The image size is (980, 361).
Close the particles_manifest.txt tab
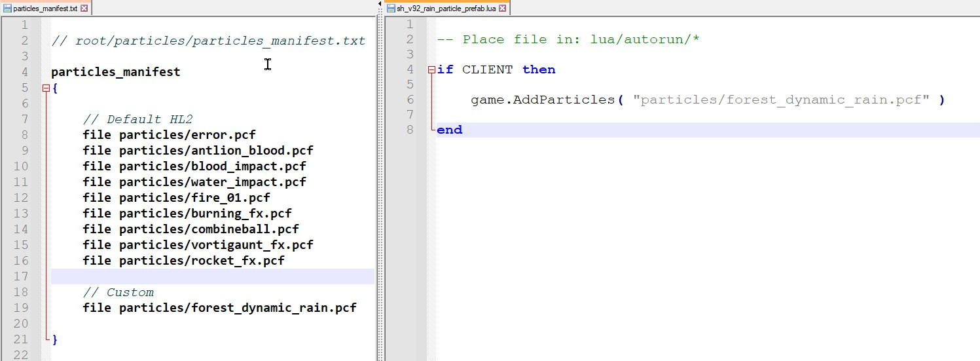coord(84,8)
